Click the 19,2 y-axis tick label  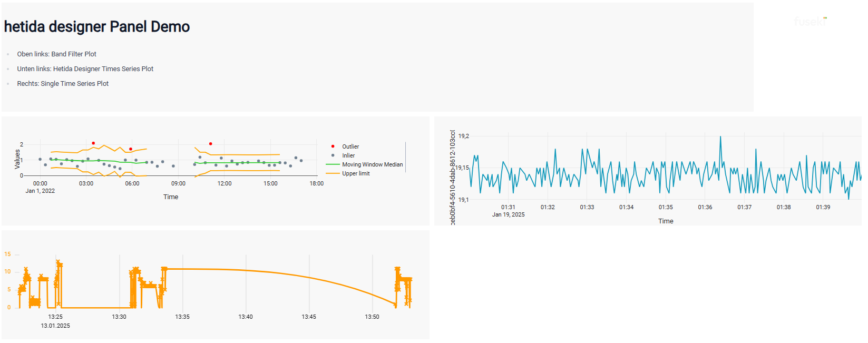(463, 136)
